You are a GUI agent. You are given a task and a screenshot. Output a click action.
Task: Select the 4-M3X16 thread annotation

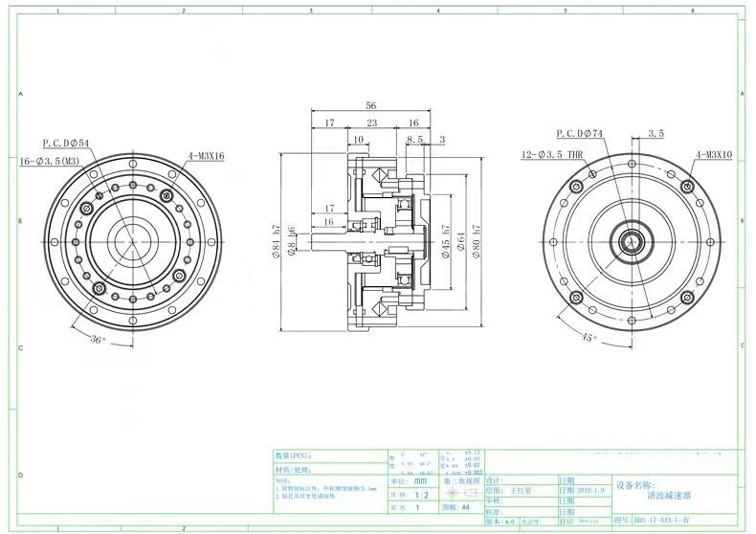point(205,154)
